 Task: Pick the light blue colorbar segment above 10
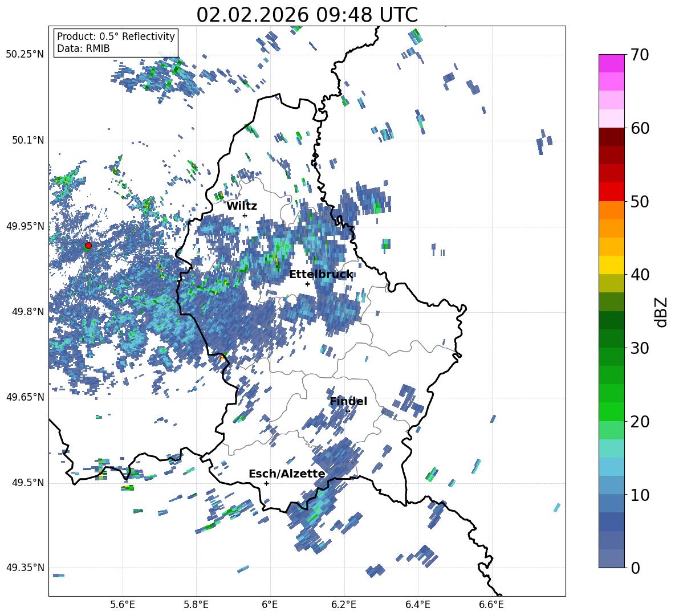611,484
